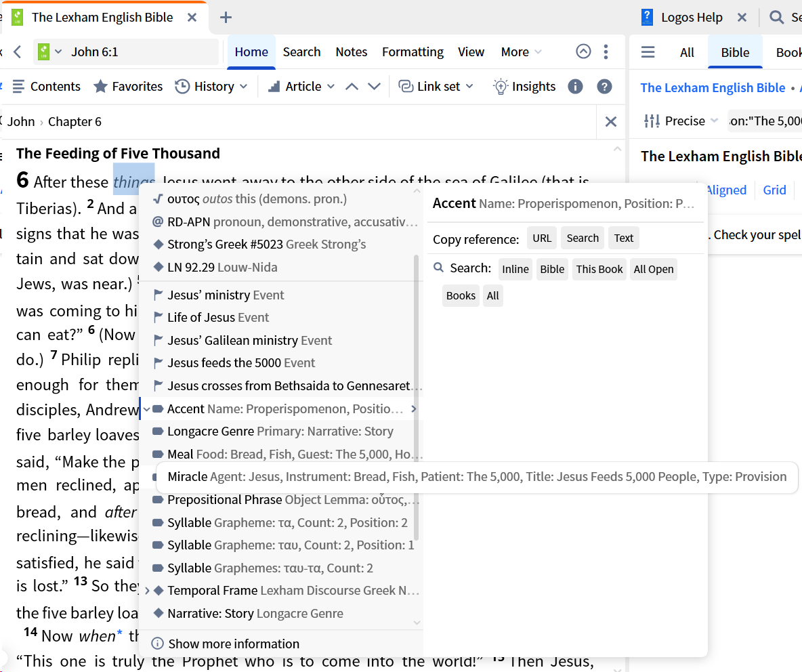Open the search panel hamburger menu
Viewport: 802px width, 672px height.
[648, 52]
